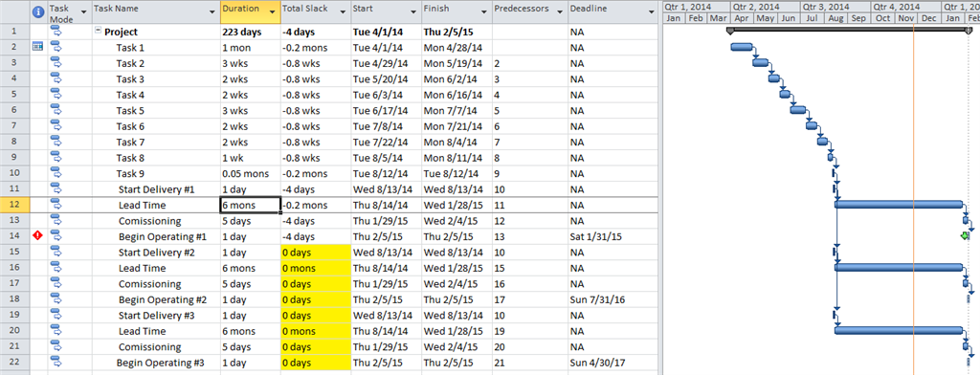
Task: Click the yellow highlighted 0 days slack cell row 15
Action: click(316, 253)
